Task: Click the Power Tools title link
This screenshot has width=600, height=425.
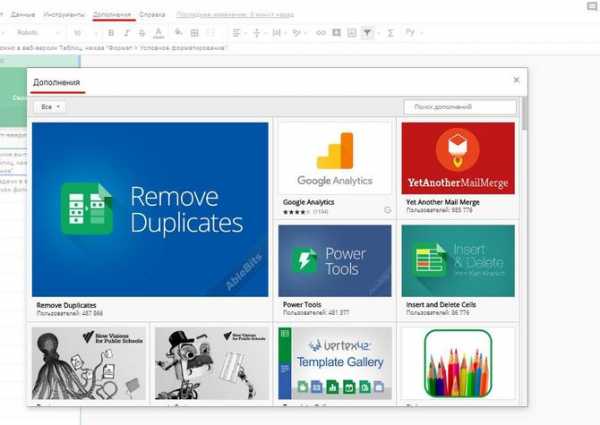Action: (x=302, y=305)
